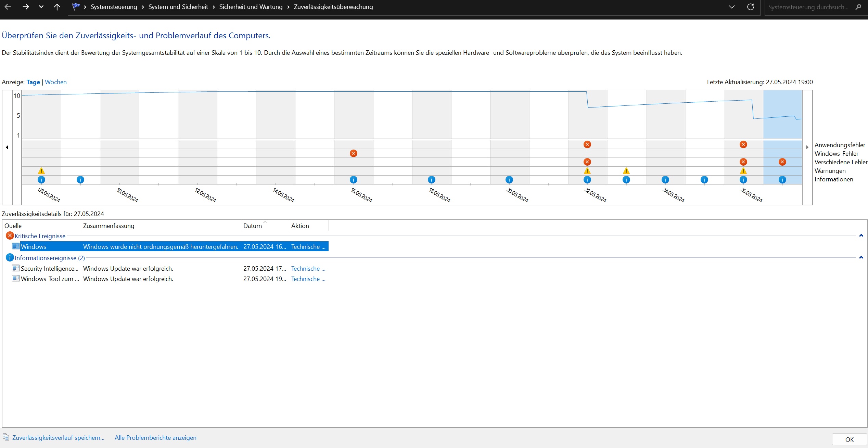
Task: Click the information icon for 27.05.2024
Action: pyautogui.click(x=782, y=180)
